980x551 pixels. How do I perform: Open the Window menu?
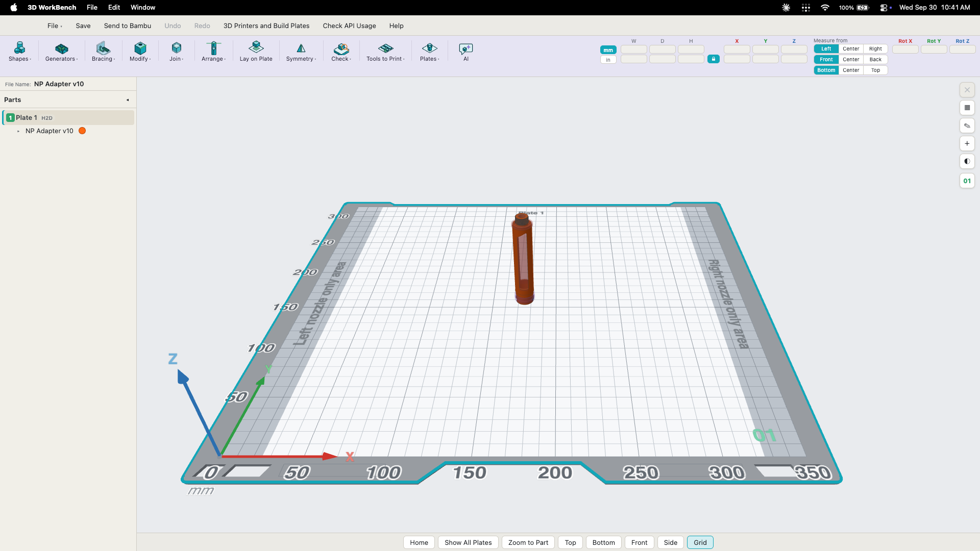point(143,8)
